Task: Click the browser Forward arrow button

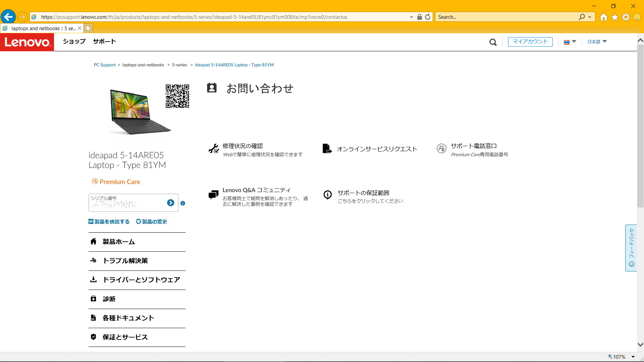Action: click(x=22, y=17)
